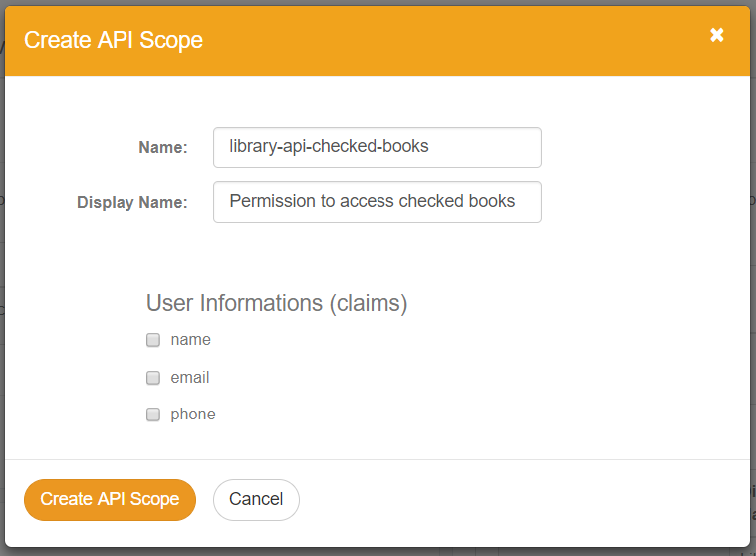Click the word 'books' in Display Name field
756x556 pixels.
[492, 201]
